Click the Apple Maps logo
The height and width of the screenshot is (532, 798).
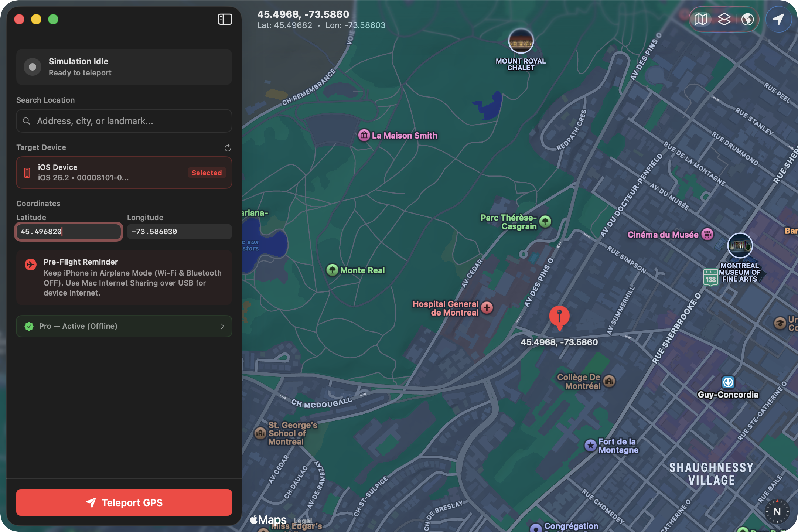[x=269, y=520]
